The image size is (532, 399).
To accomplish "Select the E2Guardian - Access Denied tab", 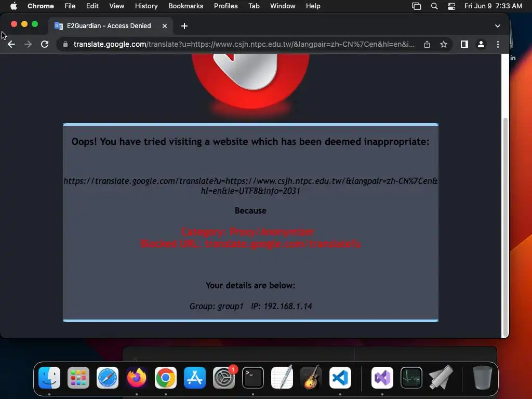I will [x=110, y=26].
